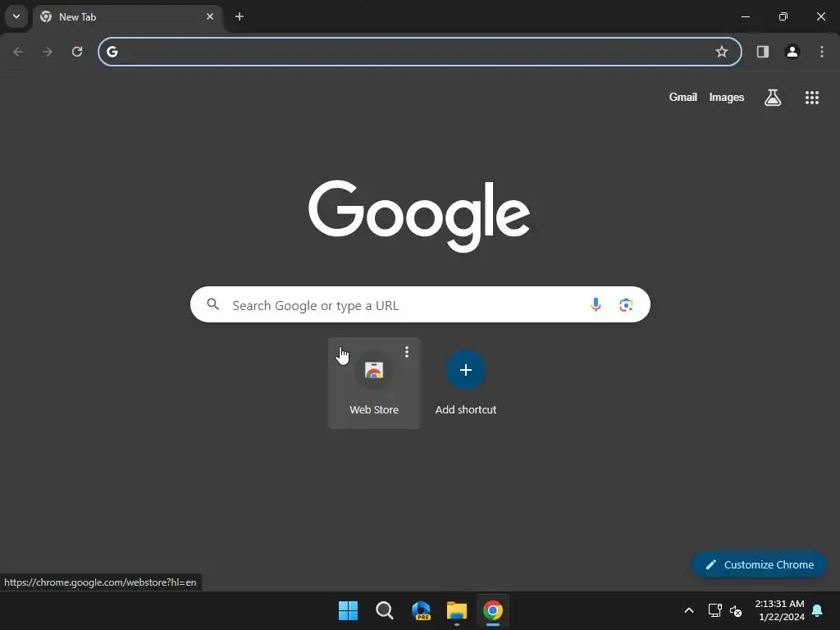
Task: Show hidden system tray icons
Action: pyautogui.click(x=689, y=610)
